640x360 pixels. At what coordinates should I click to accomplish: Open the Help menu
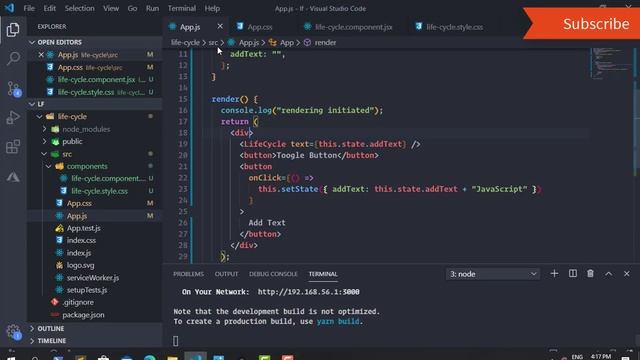212,8
